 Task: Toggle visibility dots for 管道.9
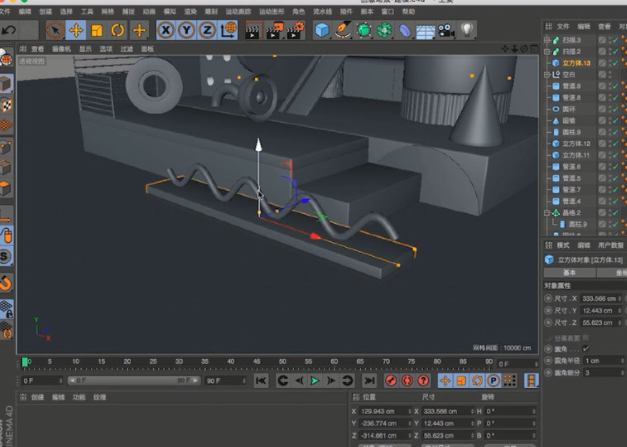[x=612, y=86]
